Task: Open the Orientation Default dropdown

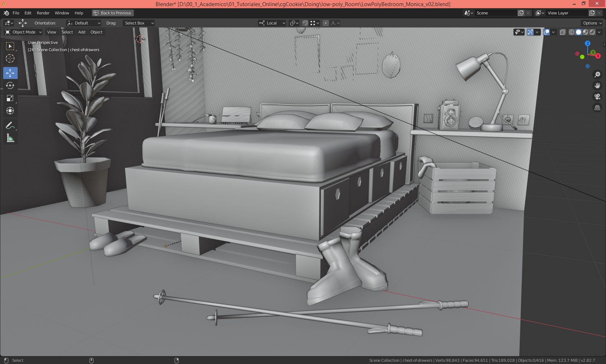Action: click(x=84, y=23)
